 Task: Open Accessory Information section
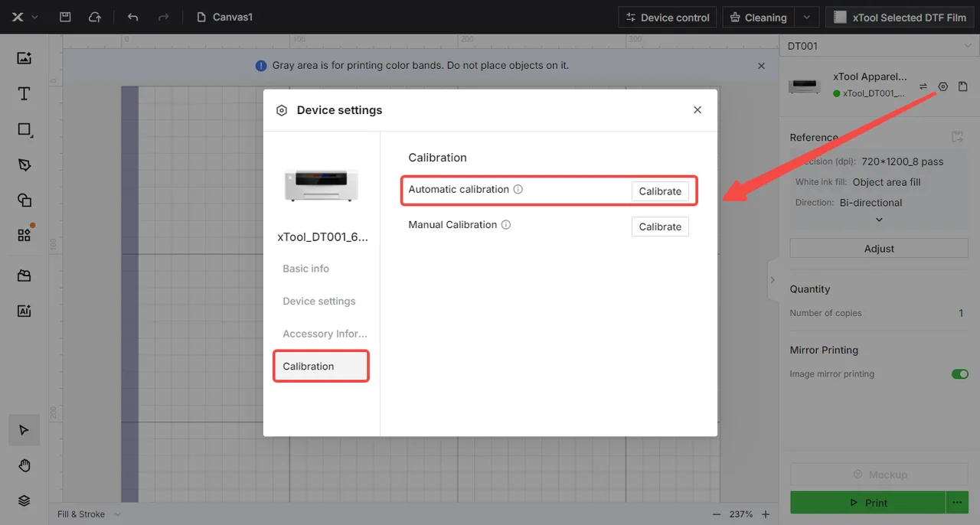click(325, 334)
